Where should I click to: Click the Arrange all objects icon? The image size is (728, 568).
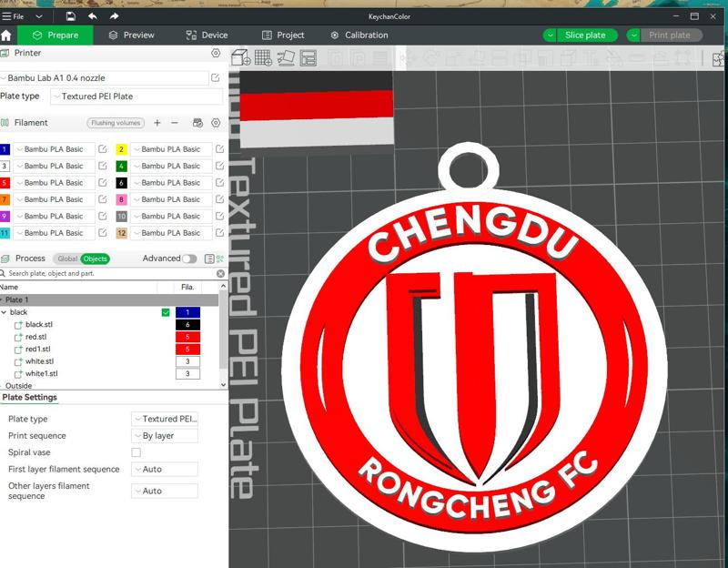coord(308,58)
